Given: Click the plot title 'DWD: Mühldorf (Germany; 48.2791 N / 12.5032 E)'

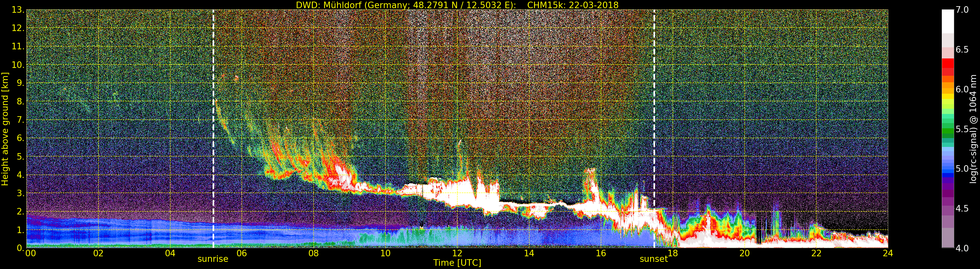Looking at the screenshot, I should coord(406,5).
